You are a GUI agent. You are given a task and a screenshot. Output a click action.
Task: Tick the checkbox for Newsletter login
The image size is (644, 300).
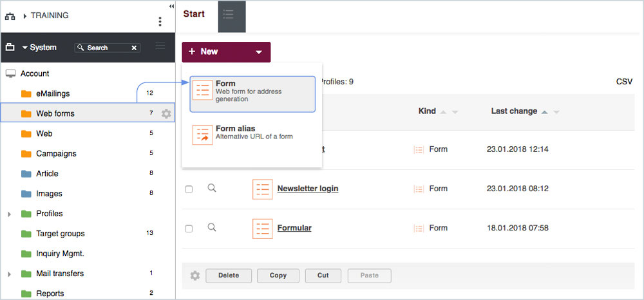point(189,189)
